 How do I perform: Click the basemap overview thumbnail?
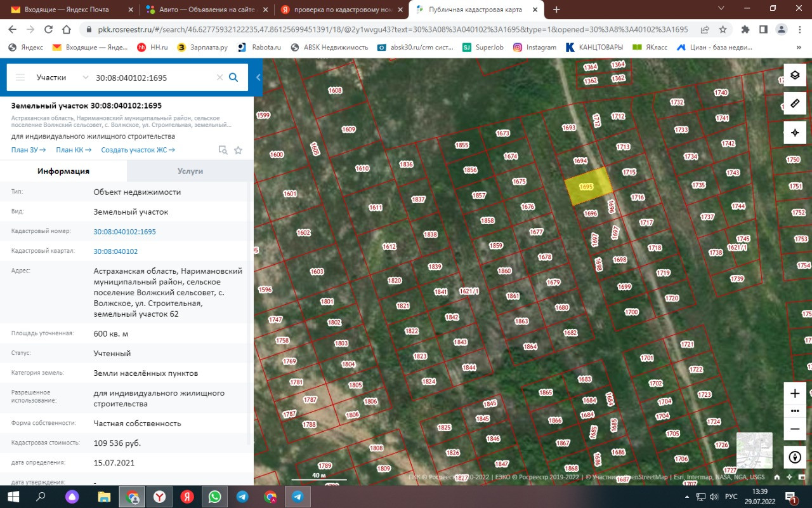[754, 450]
